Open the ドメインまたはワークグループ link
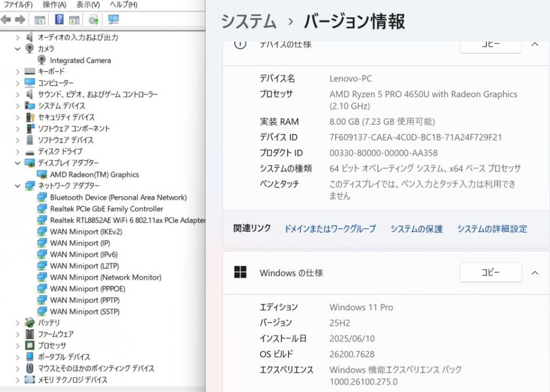550x392 pixels. 330,229
